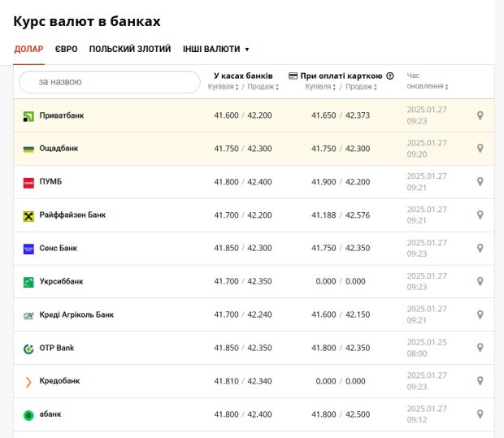The image size is (504, 438).
Task: Open the Креді Агріколь Банк link
Action: pos(76,314)
